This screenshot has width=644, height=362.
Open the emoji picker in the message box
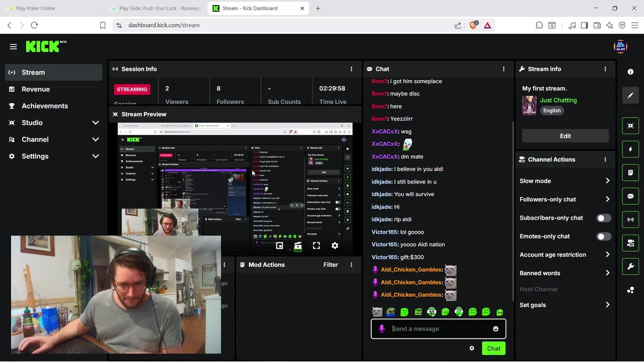pyautogui.click(x=496, y=329)
